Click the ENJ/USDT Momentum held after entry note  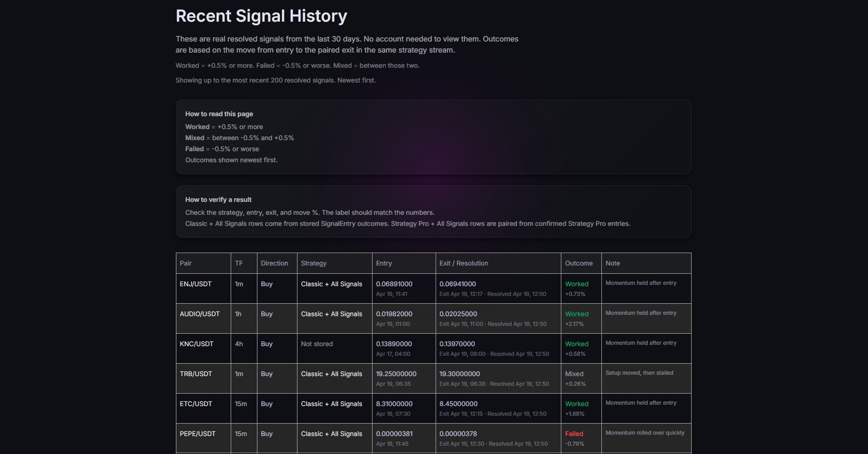641,283
